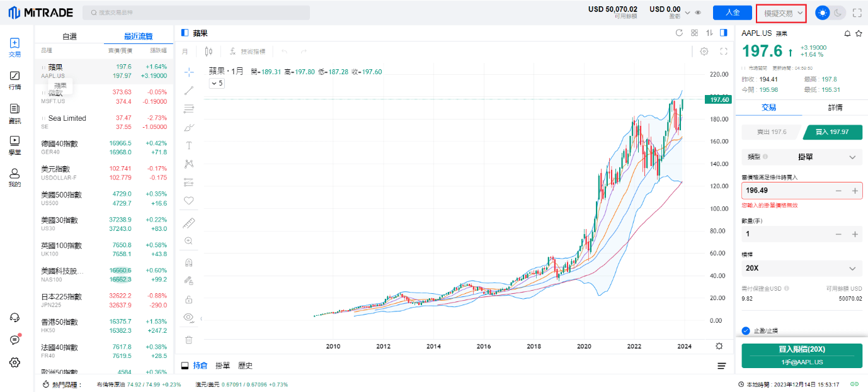
Task: Switch to the 詳情 details tab
Action: [x=835, y=108]
